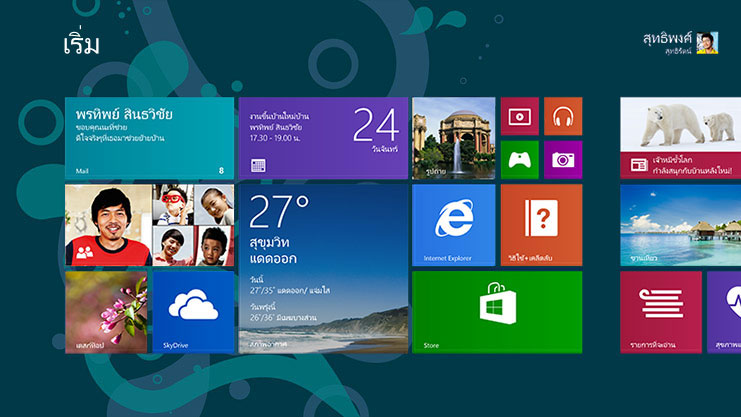Open the Desktop tile with pink flowers

click(x=106, y=311)
